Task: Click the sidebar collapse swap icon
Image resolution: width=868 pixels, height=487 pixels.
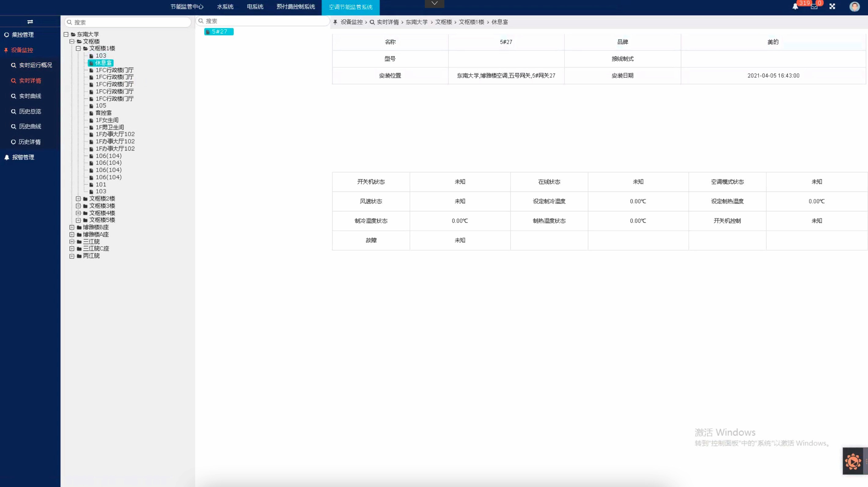Action: click(30, 22)
